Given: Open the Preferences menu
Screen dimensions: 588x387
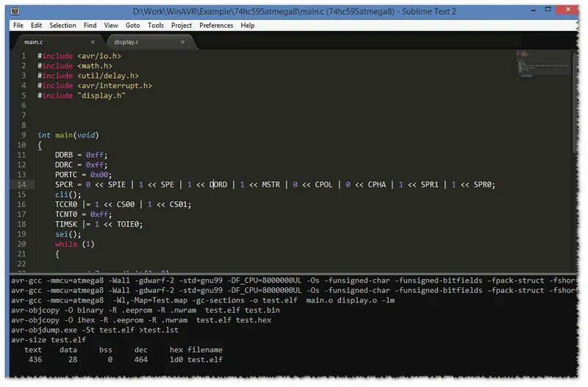Looking at the screenshot, I should pos(216,25).
